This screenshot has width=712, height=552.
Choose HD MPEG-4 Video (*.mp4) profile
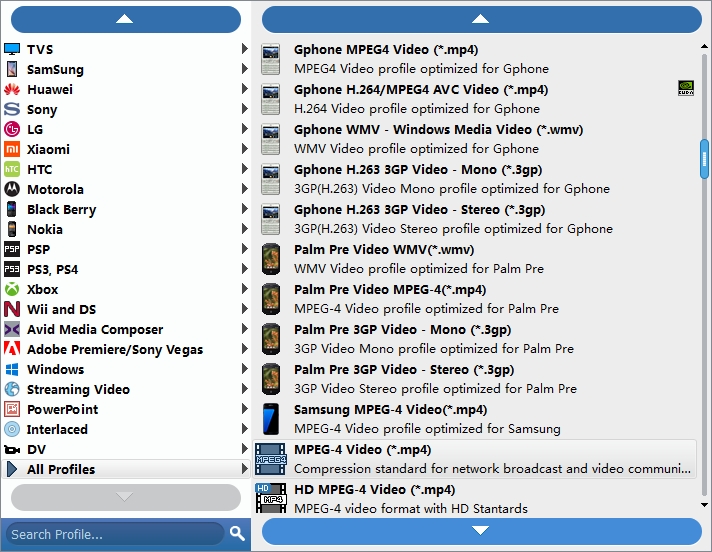point(374,489)
